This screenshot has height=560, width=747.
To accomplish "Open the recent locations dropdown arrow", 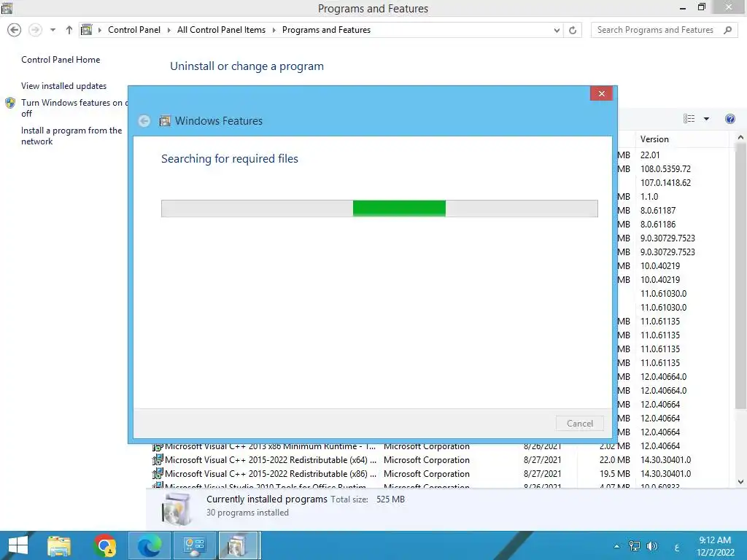I will pyautogui.click(x=53, y=30).
